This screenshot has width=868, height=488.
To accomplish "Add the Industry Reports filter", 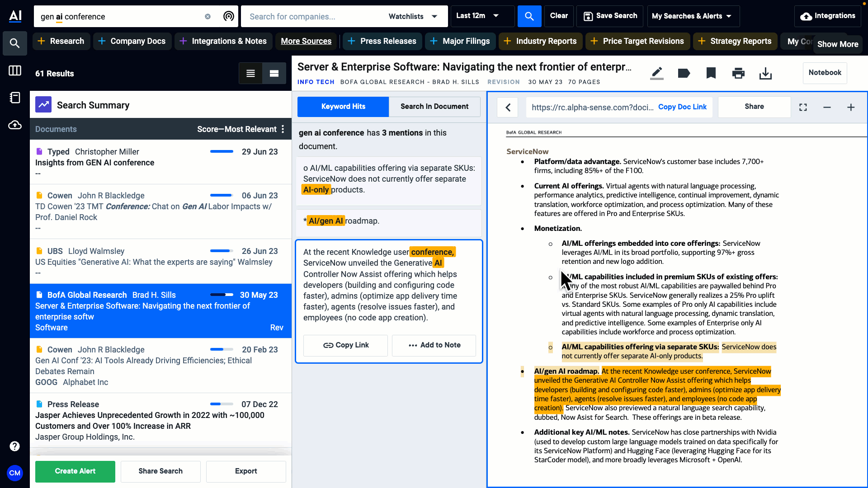I will pos(540,41).
